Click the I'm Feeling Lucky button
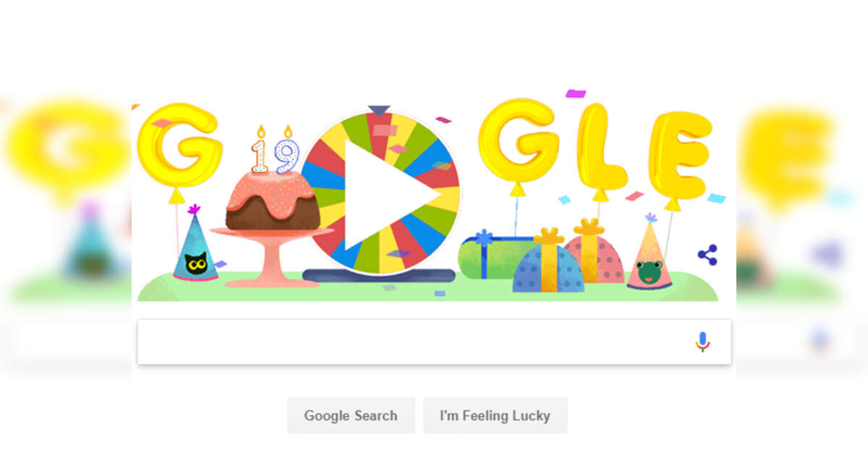The height and width of the screenshot is (454, 868). [495, 416]
